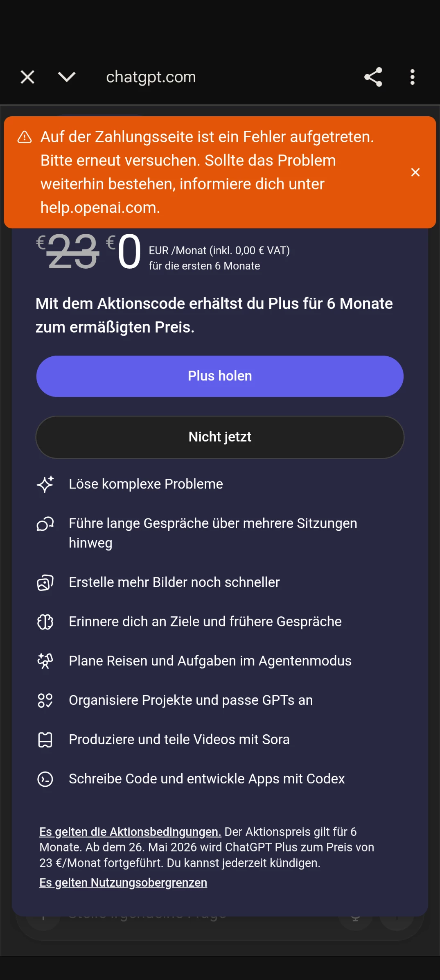
Task: Open the Es gelten die Aktionsbedingungen link
Action: click(130, 832)
